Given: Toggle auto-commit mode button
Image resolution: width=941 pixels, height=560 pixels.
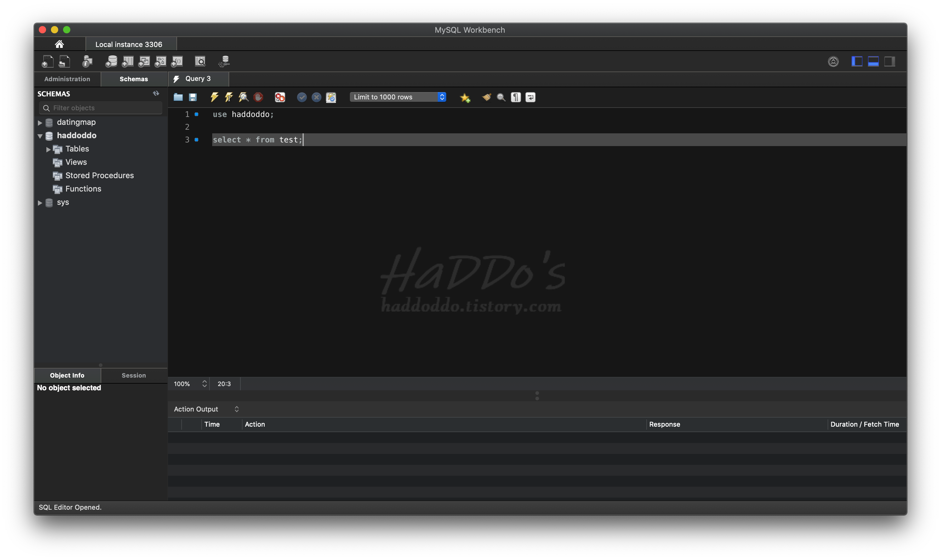Looking at the screenshot, I should click(331, 97).
